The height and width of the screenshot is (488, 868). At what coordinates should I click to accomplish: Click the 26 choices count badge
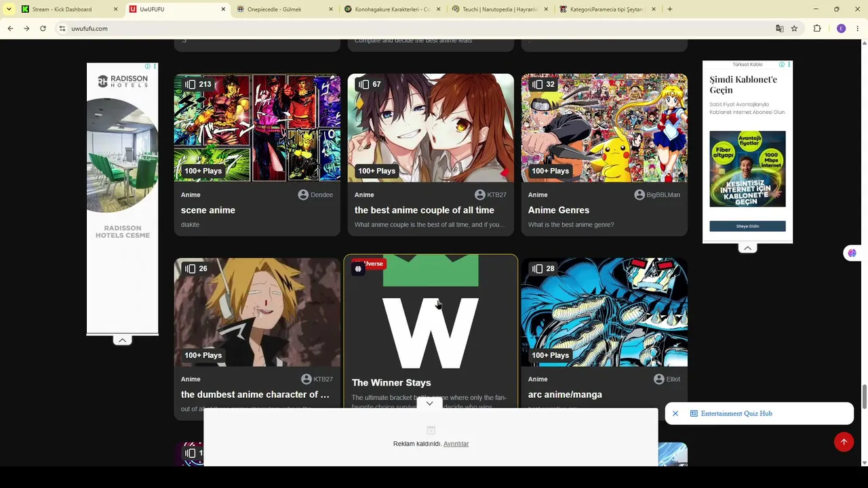(x=196, y=269)
